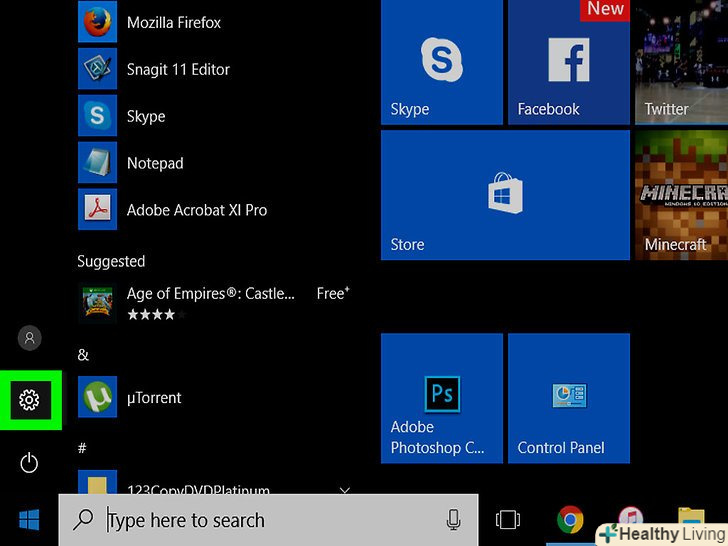This screenshot has height=546, width=728.
Task: Open the Store tile
Action: point(505,195)
